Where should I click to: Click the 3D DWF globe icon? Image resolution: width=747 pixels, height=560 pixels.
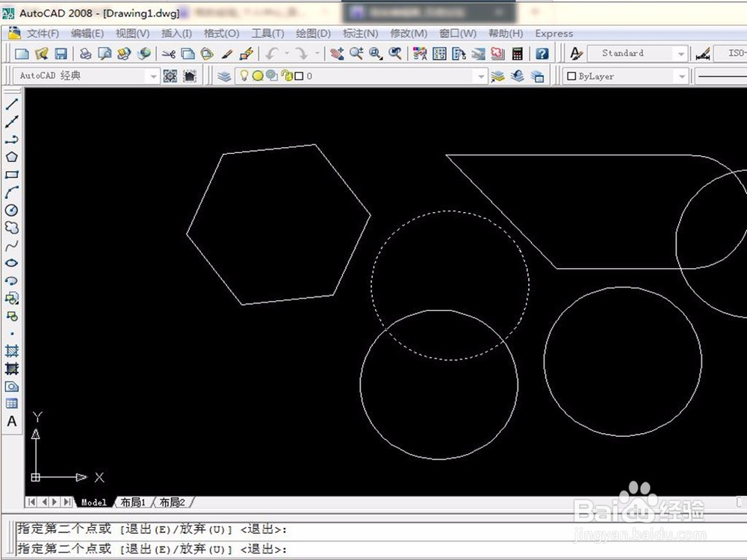coord(143,53)
